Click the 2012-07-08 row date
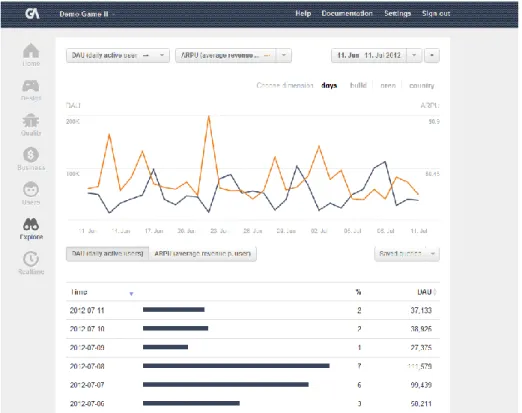This screenshot has height=413, width=522. click(87, 366)
